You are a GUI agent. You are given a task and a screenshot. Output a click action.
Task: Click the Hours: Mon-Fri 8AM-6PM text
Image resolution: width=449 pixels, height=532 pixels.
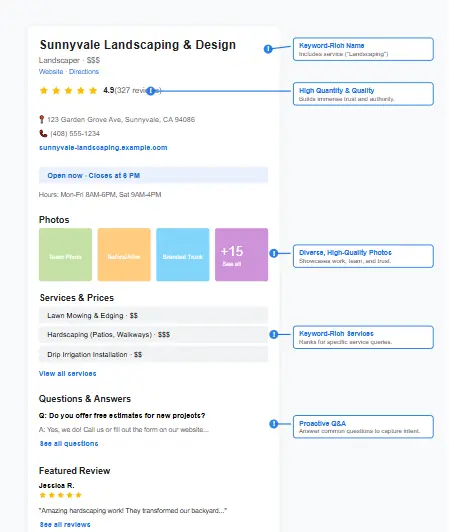click(100, 195)
